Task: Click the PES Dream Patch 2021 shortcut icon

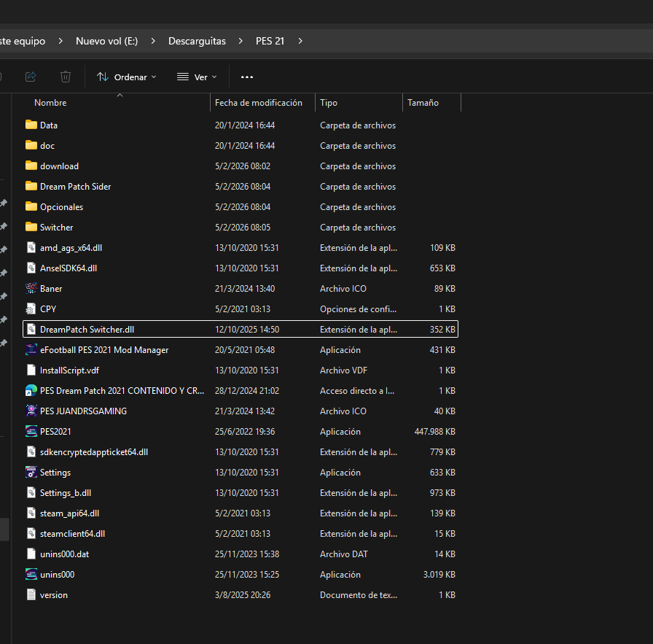Action: click(31, 391)
